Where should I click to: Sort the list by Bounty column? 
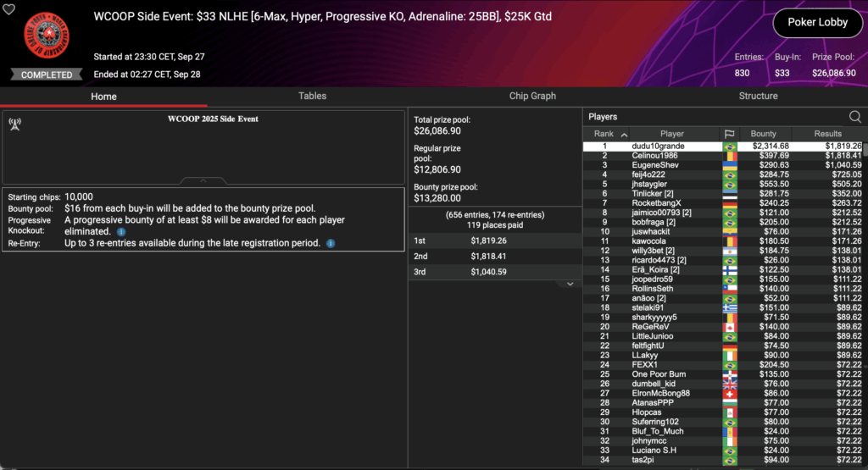[763, 134]
